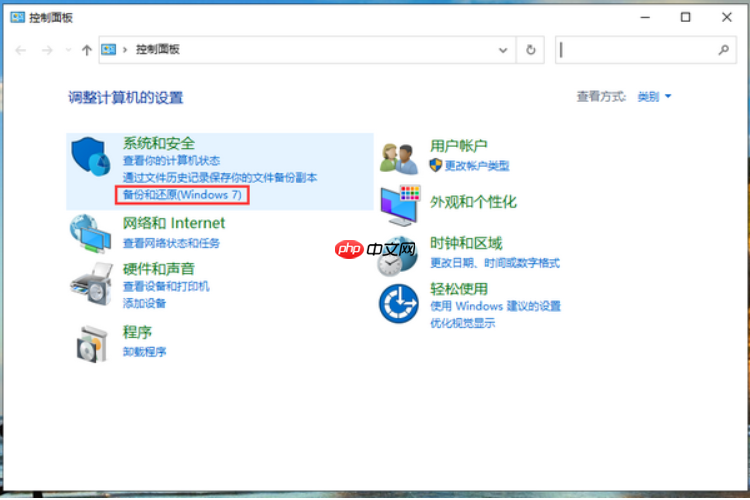Open 程序 category heading
750x500 pixels.
click(137, 332)
